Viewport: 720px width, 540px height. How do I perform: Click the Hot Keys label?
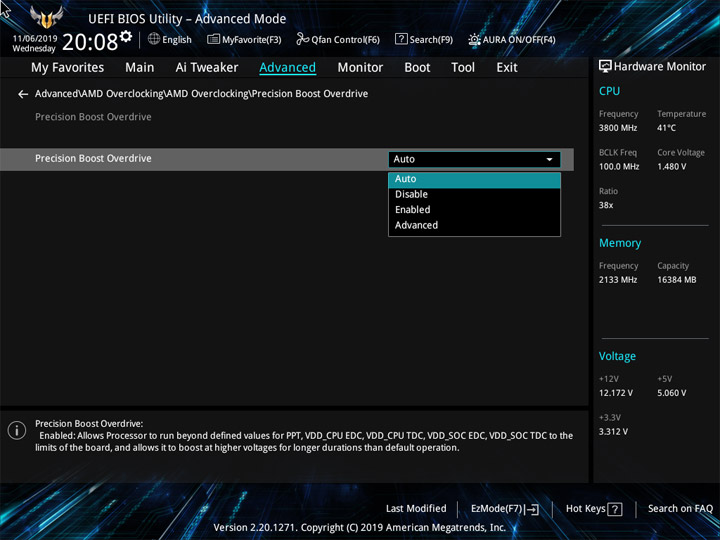pos(585,509)
